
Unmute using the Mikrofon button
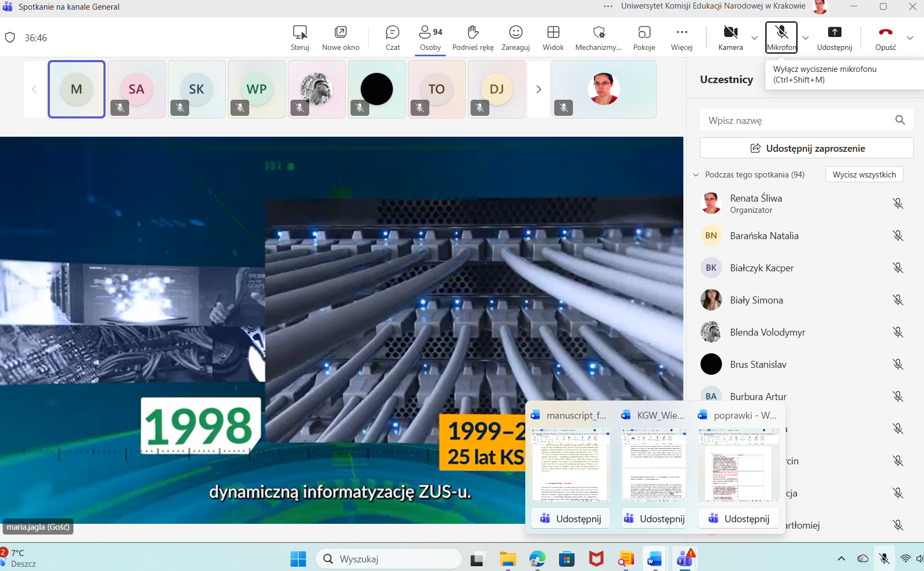pos(781,38)
